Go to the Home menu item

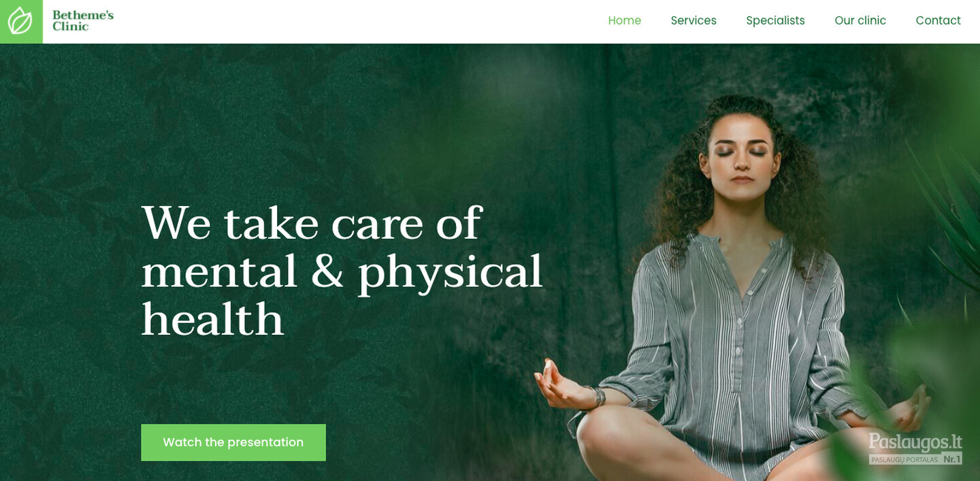(x=625, y=20)
